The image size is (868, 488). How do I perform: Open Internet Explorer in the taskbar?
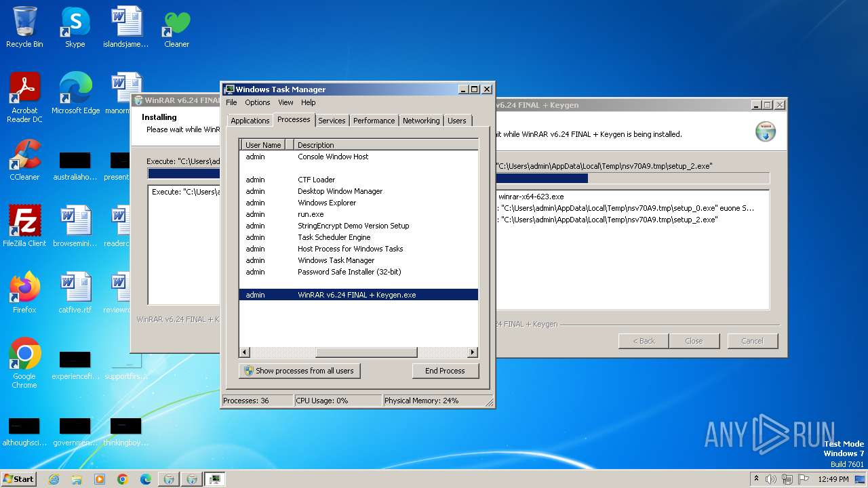pos(54,479)
